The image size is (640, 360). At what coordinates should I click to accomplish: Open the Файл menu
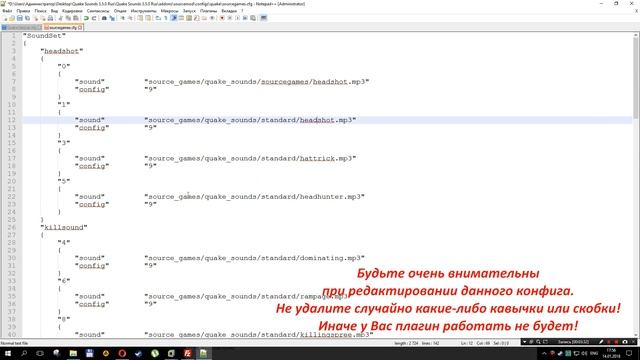(7, 11)
